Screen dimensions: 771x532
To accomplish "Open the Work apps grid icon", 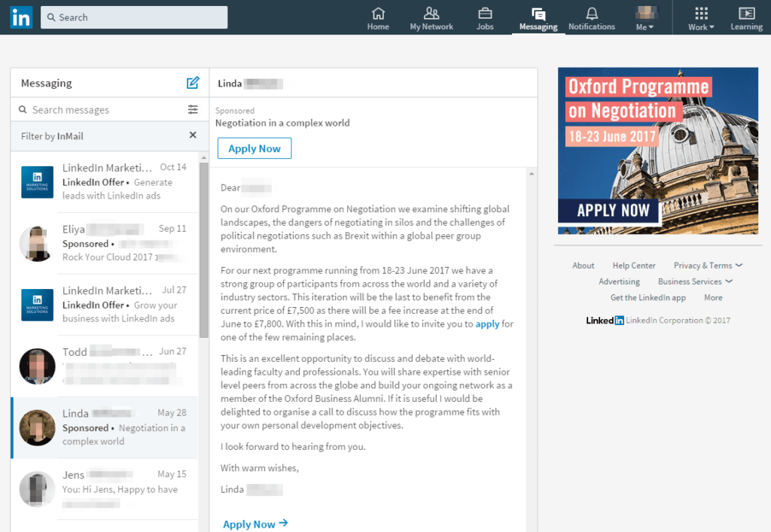I will [701, 19].
